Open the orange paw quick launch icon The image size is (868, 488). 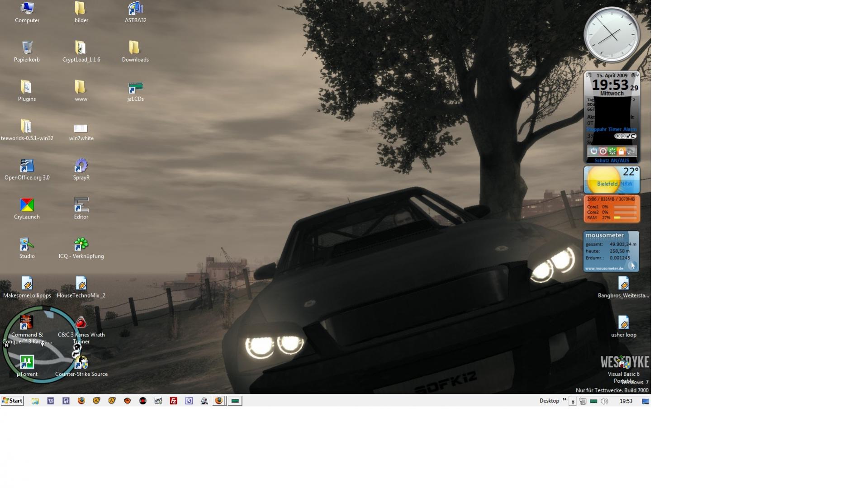(127, 401)
